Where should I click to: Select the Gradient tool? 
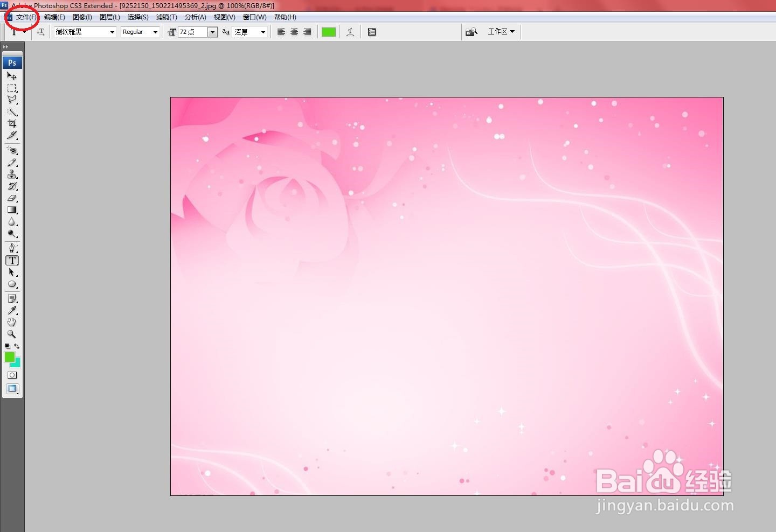point(12,209)
